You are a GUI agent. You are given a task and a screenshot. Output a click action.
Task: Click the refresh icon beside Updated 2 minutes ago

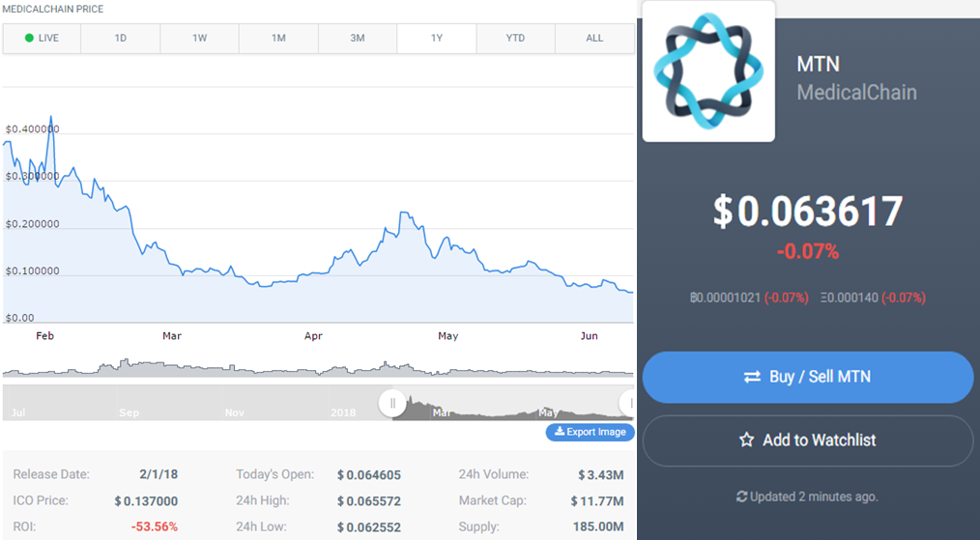pos(742,497)
